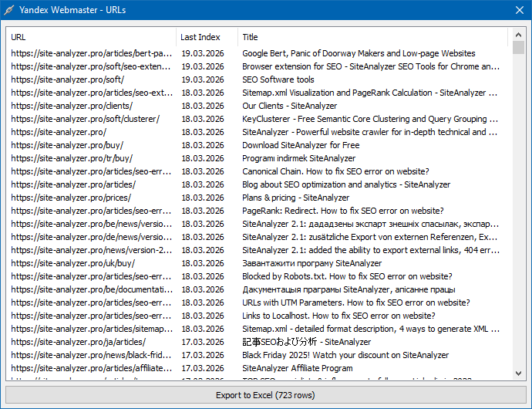Screen dimensions: 532x409
Task: Sort by the Last Index column header
Action: [207, 37]
